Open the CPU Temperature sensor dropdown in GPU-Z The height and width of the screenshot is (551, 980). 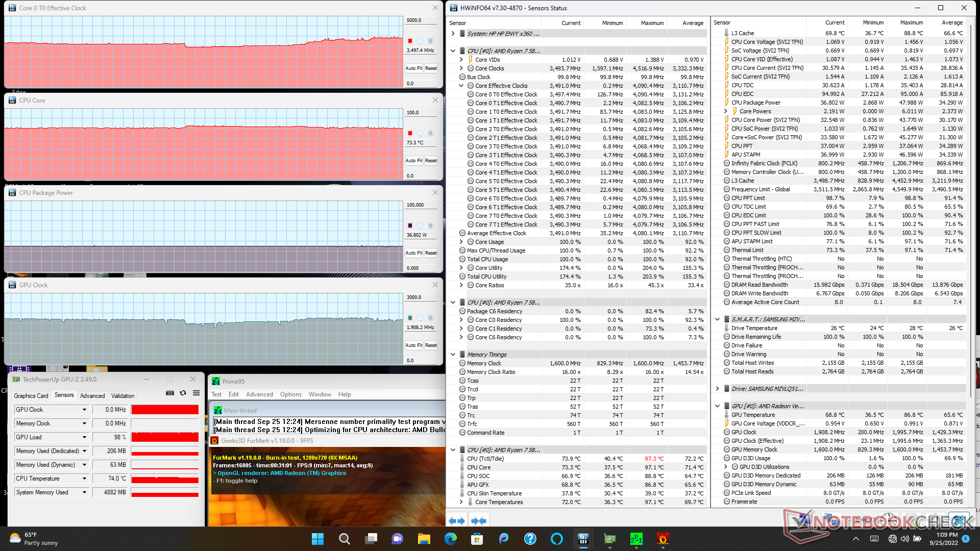point(84,479)
